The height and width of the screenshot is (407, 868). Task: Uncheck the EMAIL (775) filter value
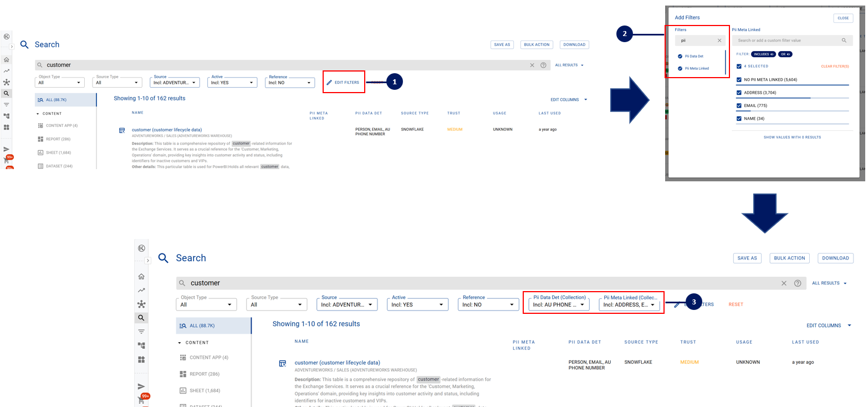tap(739, 105)
